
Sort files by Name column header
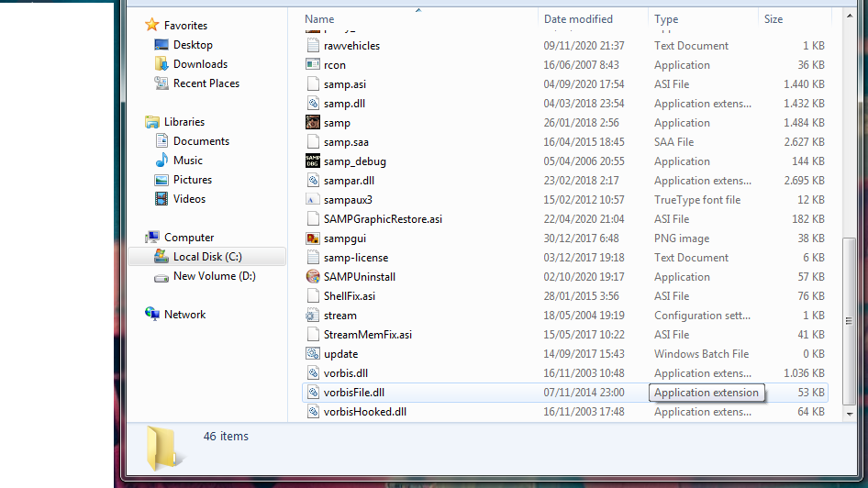(x=319, y=19)
